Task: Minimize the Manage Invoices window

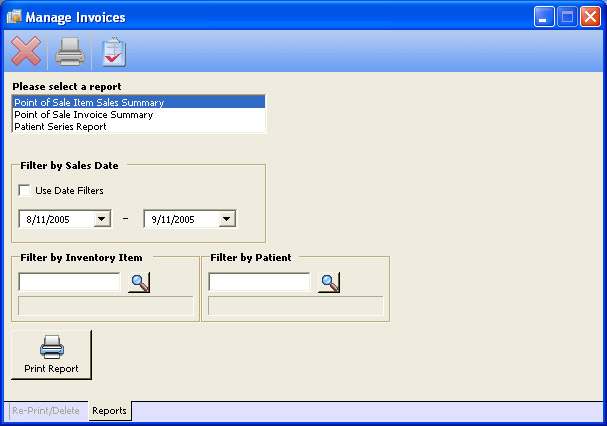Action: pyautogui.click(x=545, y=17)
